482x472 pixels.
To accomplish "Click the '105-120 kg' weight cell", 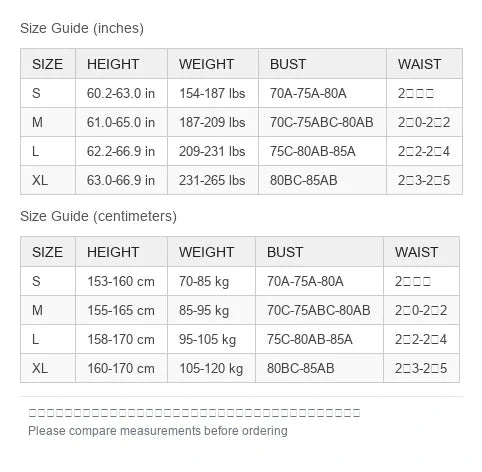I will (211, 368).
